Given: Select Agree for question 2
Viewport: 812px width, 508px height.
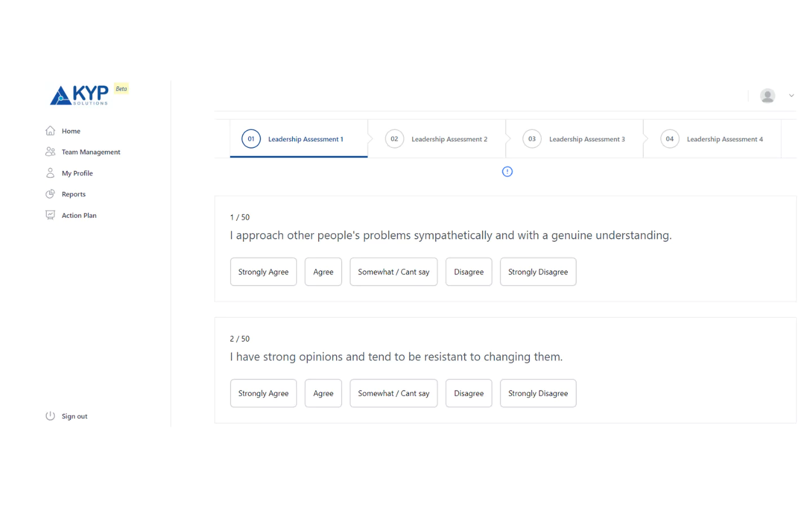Looking at the screenshot, I should (323, 393).
